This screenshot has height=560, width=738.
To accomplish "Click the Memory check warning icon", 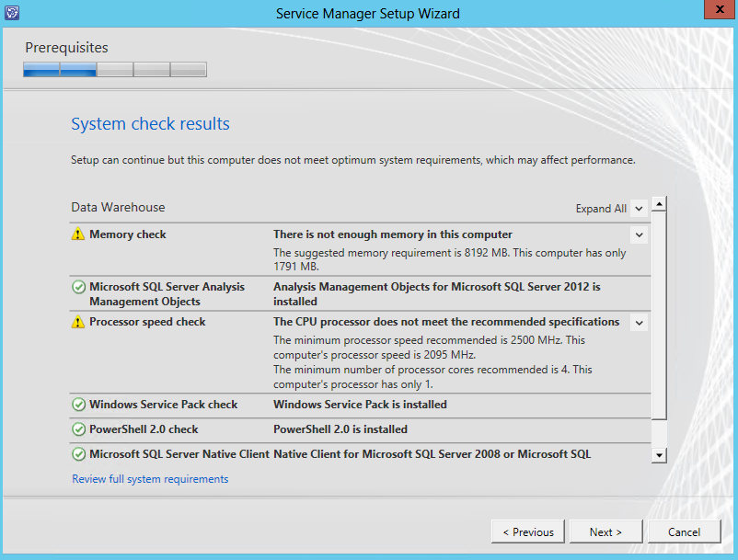I will pyautogui.click(x=78, y=234).
